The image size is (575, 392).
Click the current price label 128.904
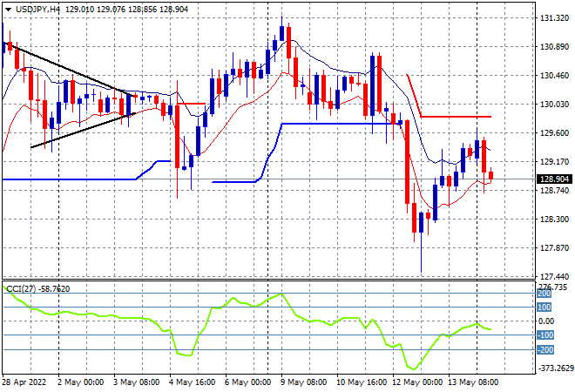coord(555,179)
